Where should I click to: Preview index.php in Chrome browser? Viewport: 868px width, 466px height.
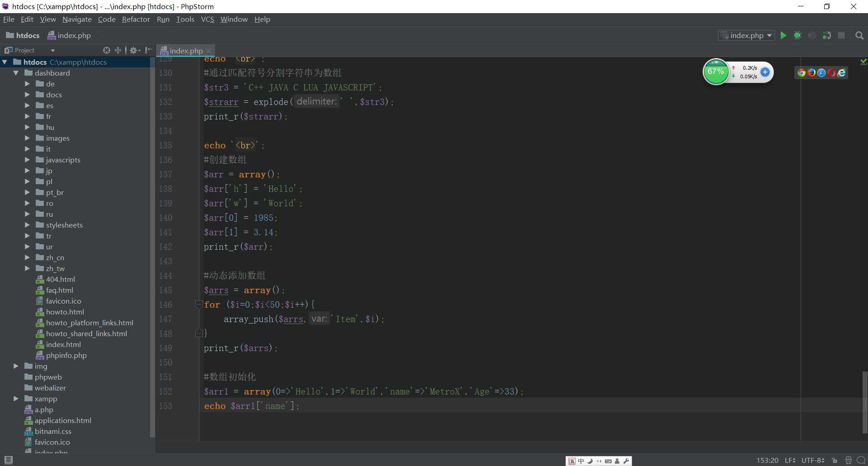[x=802, y=73]
